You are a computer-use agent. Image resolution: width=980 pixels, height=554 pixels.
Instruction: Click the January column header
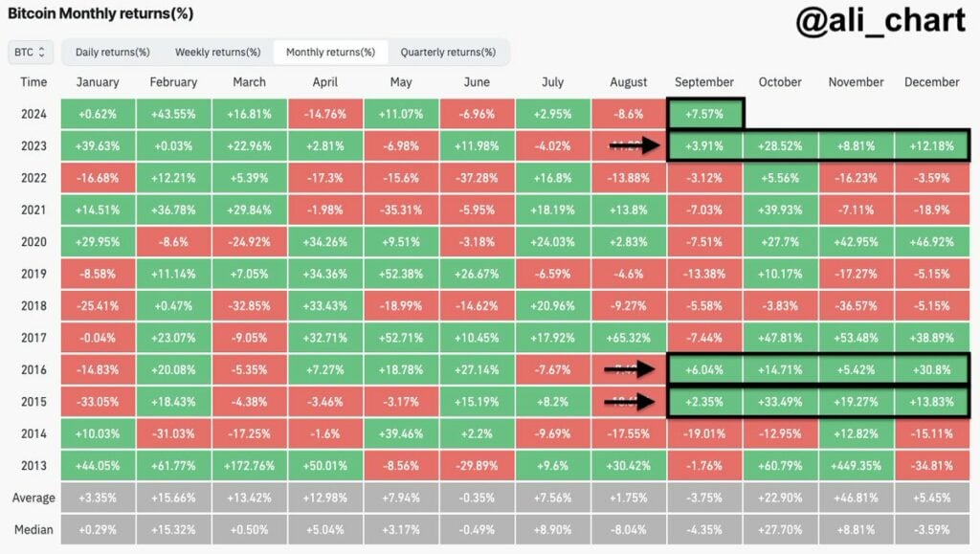pos(97,82)
